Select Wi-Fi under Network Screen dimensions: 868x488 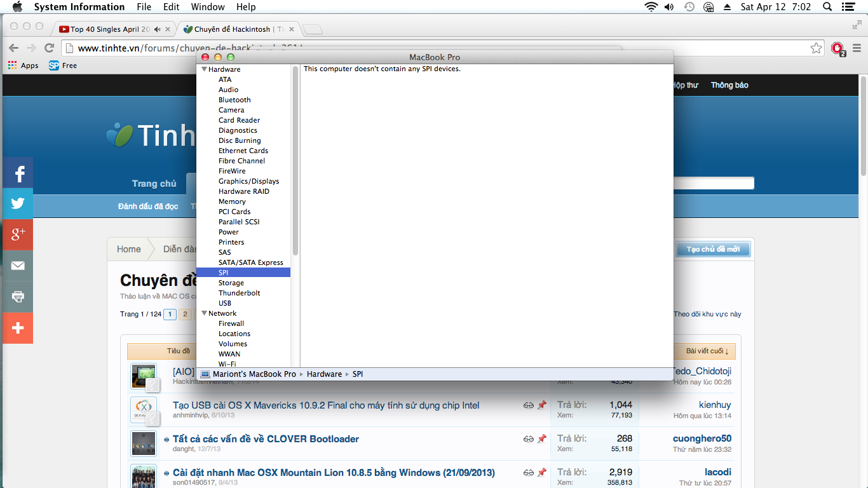[x=227, y=364]
